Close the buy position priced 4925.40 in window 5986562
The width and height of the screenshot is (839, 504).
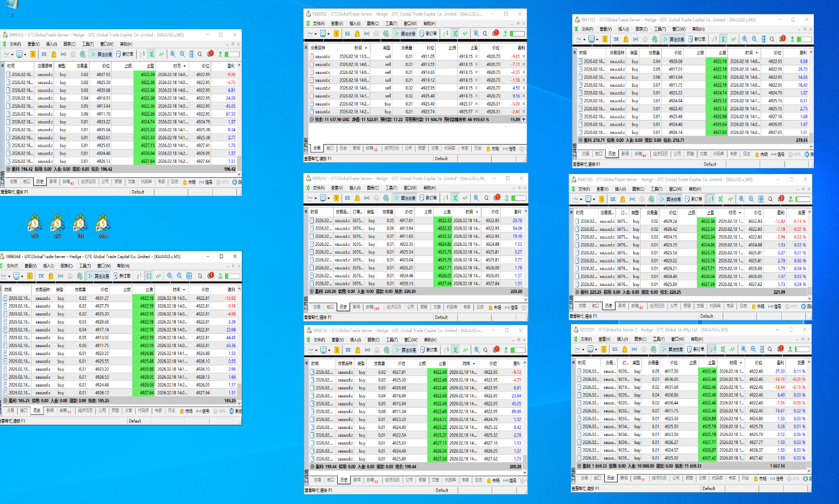tap(524, 104)
